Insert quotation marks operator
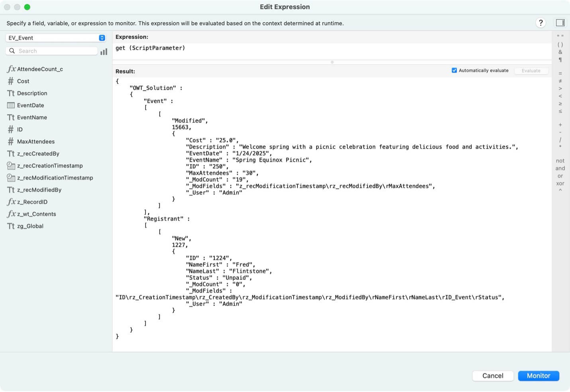The width and height of the screenshot is (570, 392). [560, 36]
